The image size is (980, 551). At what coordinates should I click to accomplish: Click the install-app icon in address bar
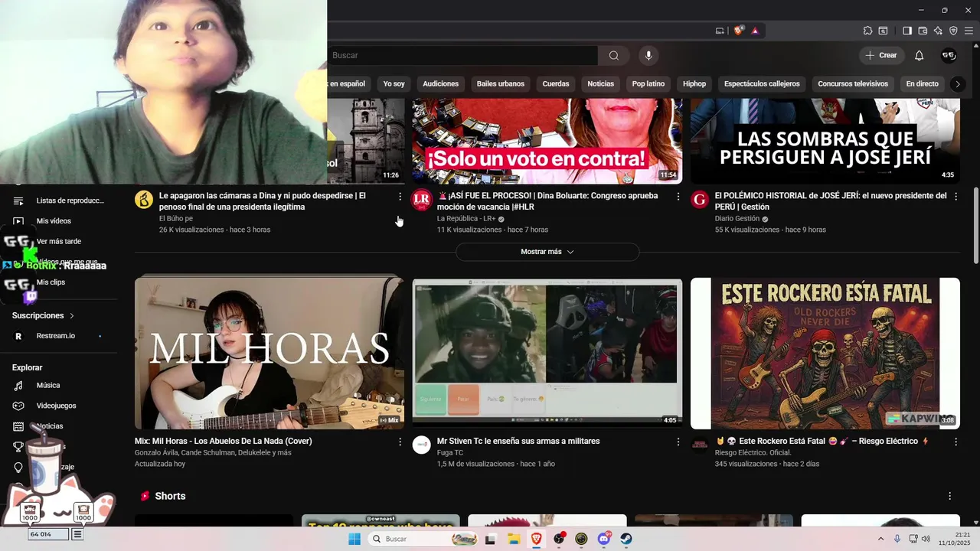click(720, 31)
